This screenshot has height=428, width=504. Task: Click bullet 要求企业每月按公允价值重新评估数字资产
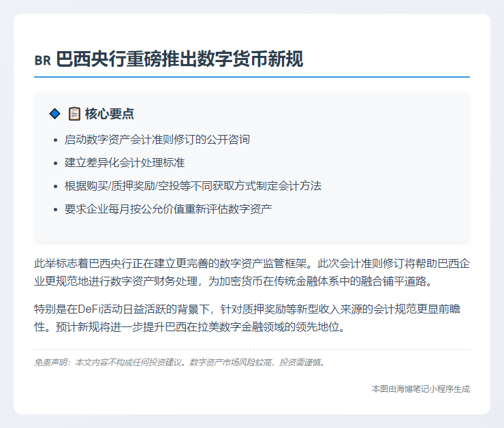[x=168, y=209]
